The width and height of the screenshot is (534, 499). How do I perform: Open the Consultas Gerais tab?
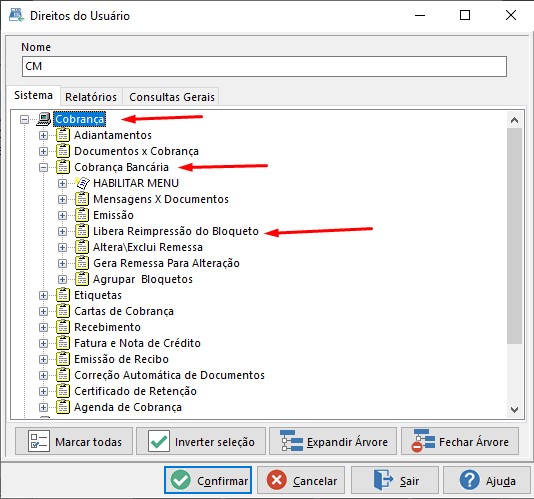pos(172,97)
